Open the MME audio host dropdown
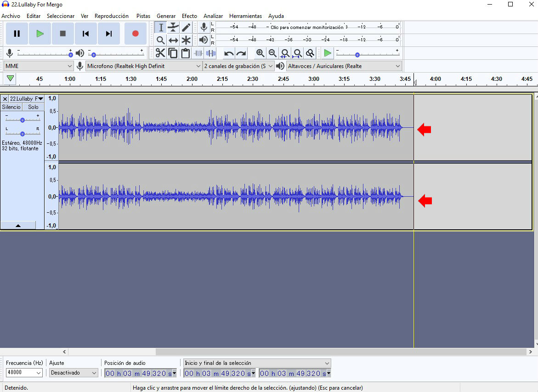 [39, 66]
